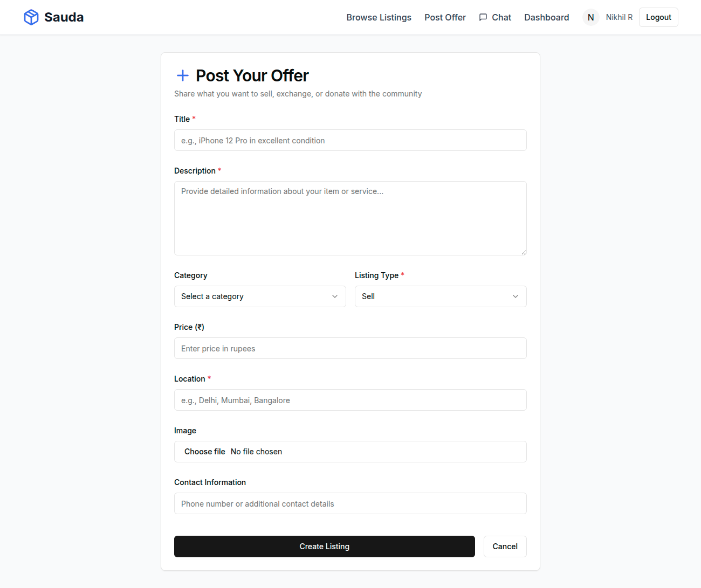Click the Listing Type chevron arrow
This screenshot has height=588, width=701.
516,296
